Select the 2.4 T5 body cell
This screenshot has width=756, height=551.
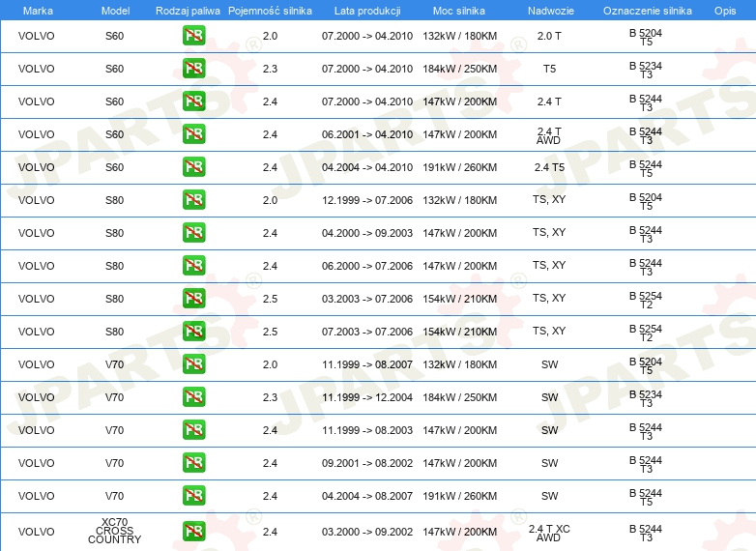(549, 167)
